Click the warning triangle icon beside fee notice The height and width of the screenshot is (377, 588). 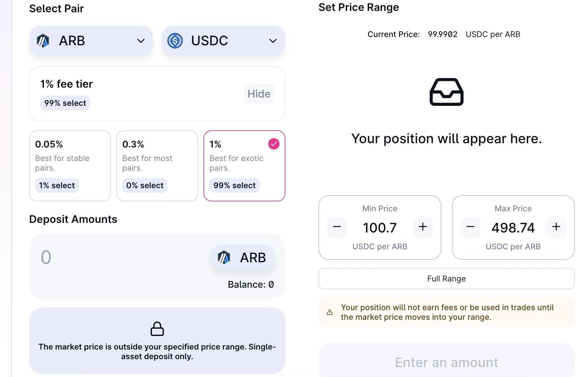[x=330, y=312]
